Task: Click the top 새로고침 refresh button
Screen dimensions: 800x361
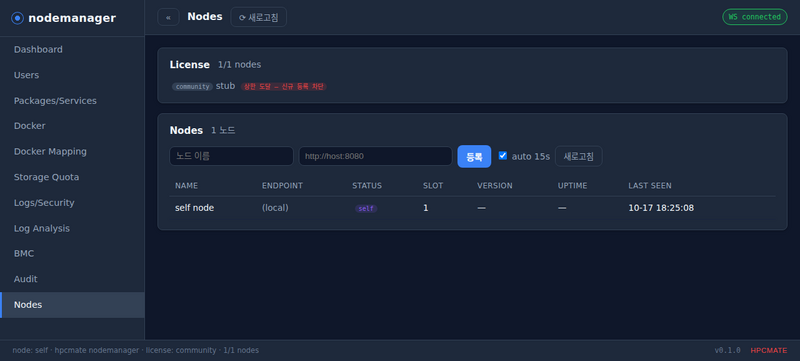Action: [259, 17]
